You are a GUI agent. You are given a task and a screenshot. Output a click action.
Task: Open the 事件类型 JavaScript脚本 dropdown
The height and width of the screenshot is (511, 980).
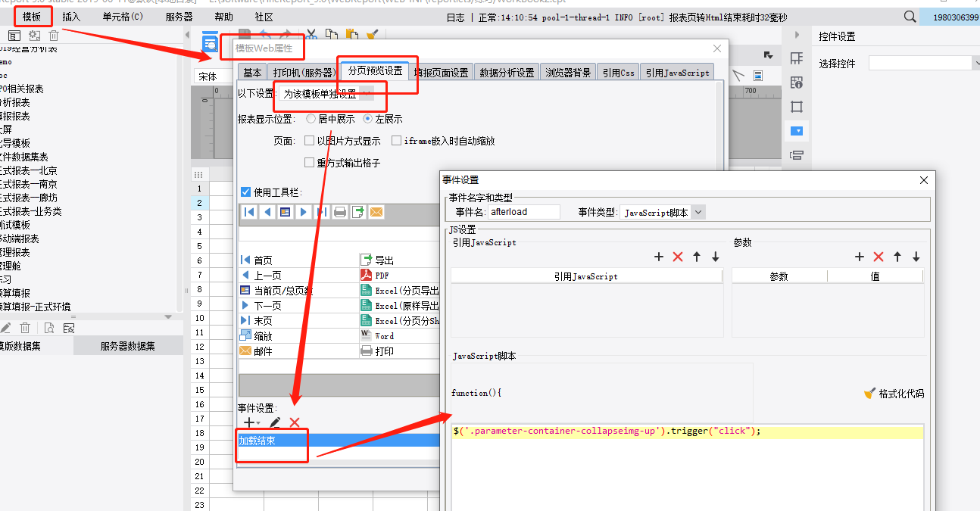(x=663, y=213)
